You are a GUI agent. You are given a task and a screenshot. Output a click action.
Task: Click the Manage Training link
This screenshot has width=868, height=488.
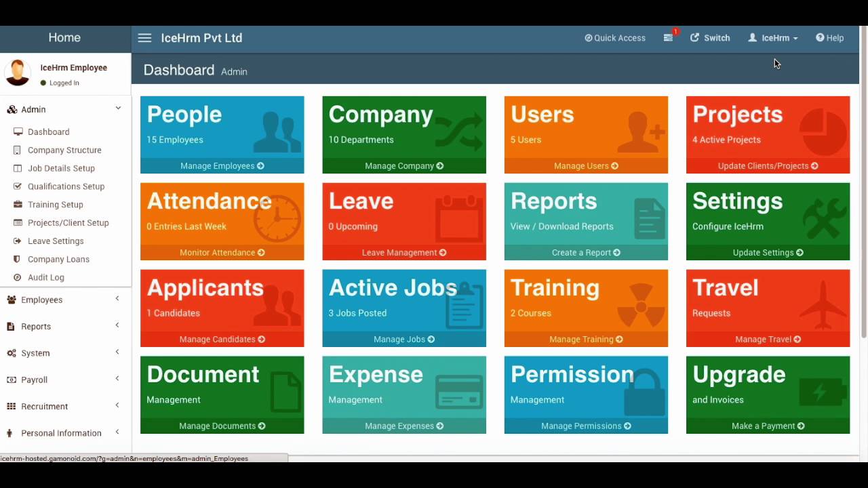click(x=586, y=340)
